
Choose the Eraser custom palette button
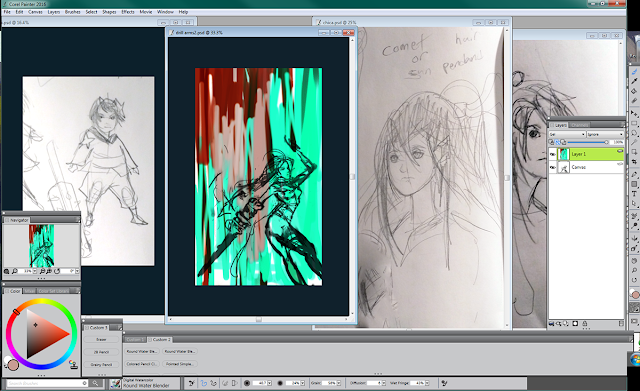click(x=101, y=340)
